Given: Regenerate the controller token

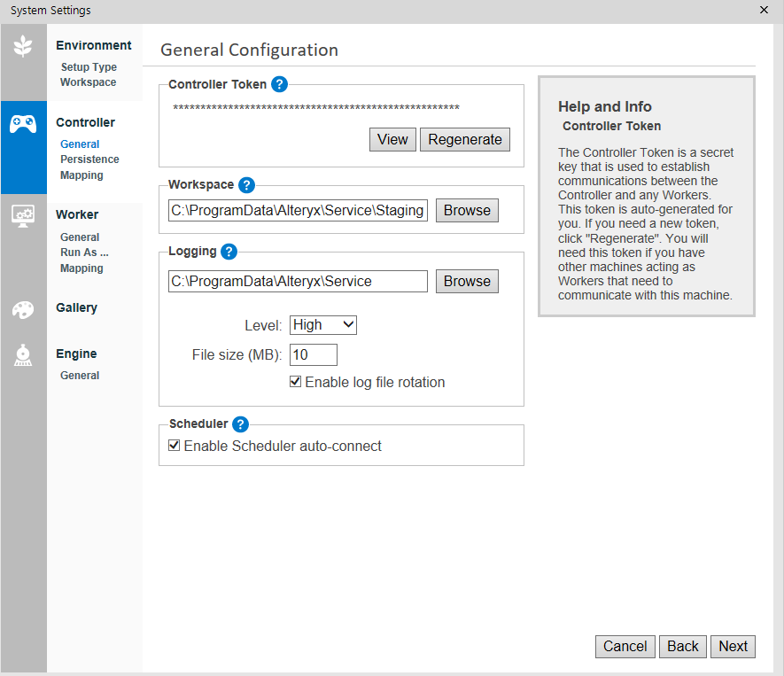Looking at the screenshot, I should point(465,139).
